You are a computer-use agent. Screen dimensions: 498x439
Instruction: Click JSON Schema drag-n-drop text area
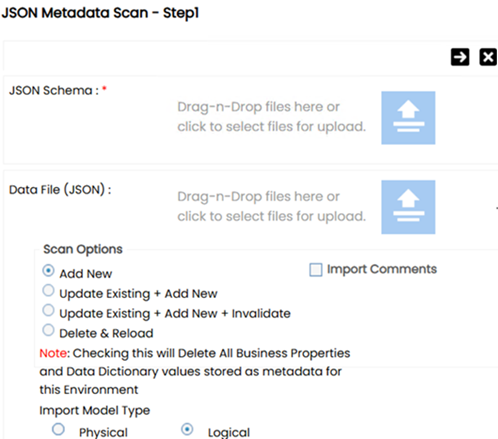click(271, 117)
